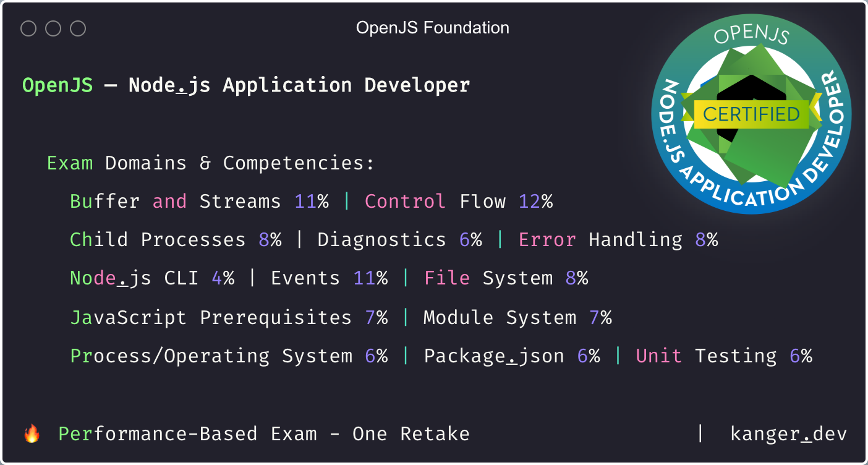Click Module System 7% entry
Image resolution: width=868 pixels, height=465 pixels.
[x=517, y=318]
